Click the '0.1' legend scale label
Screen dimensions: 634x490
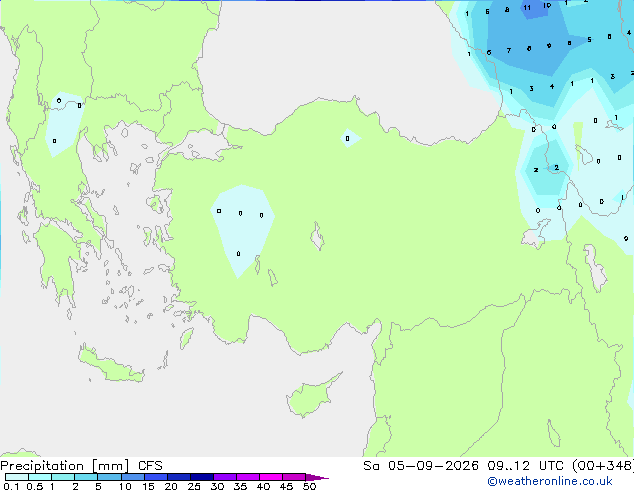(x=11, y=486)
